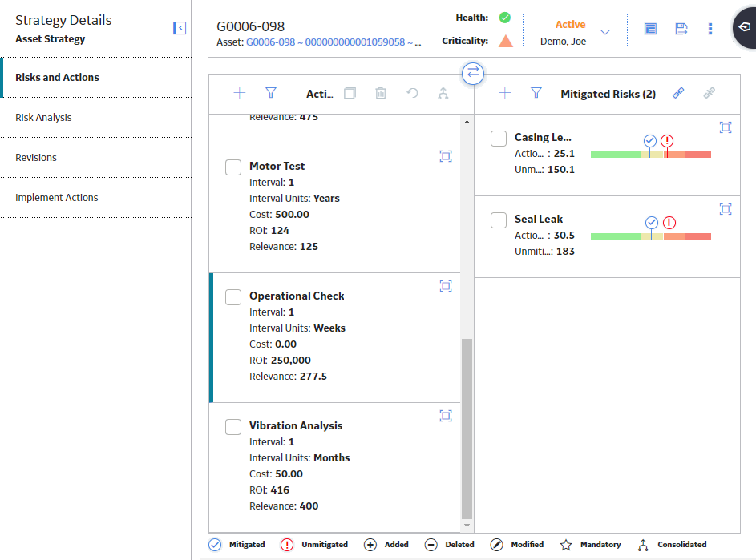This screenshot has height=560, width=756.
Task: Click the orange Criticality triangle indicator
Action: coord(505,41)
